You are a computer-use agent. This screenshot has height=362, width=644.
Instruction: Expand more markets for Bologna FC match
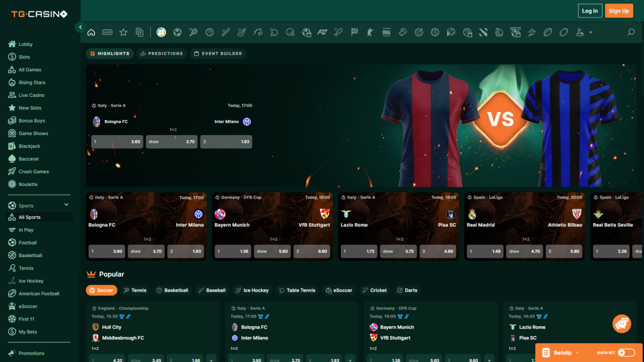coord(350,359)
